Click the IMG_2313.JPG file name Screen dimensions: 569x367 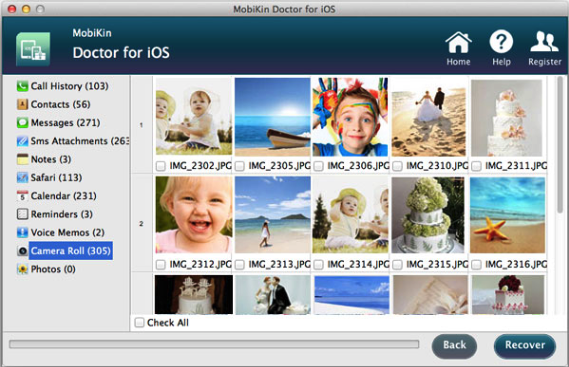279,265
